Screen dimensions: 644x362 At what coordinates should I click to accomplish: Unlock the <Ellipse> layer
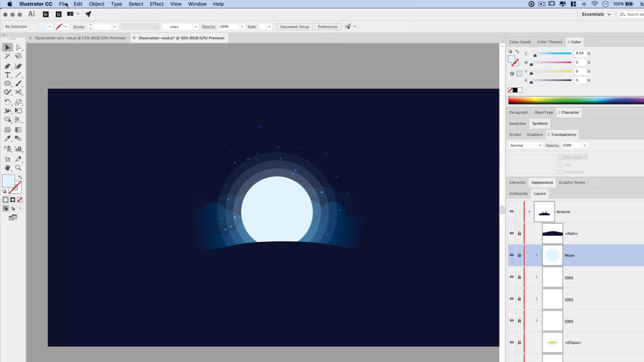coord(519,342)
